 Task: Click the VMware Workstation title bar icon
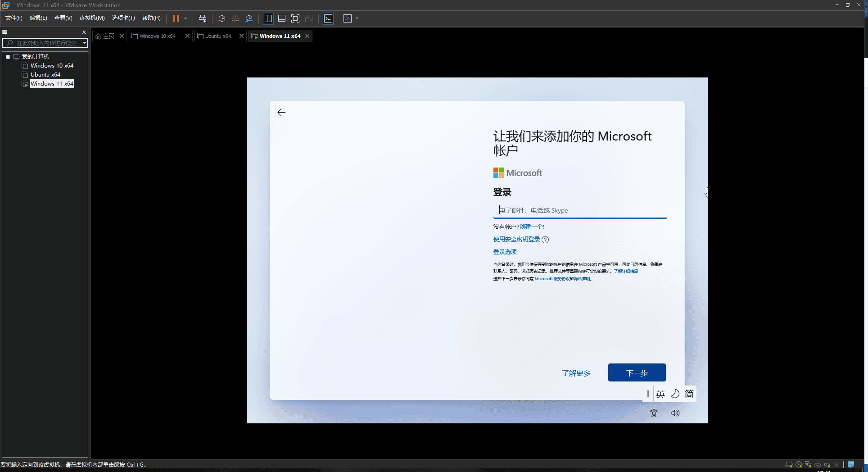(x=6, y=5)
